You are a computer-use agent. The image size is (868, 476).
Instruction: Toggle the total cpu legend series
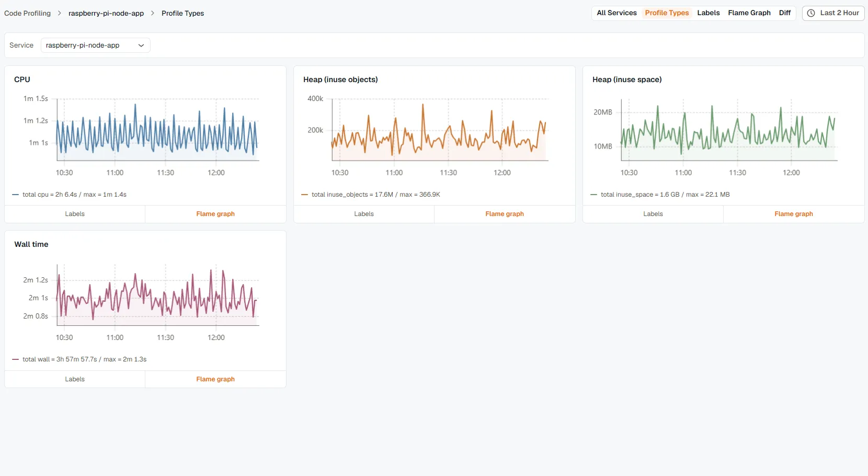pyautogui.click(x=70, y=195)
